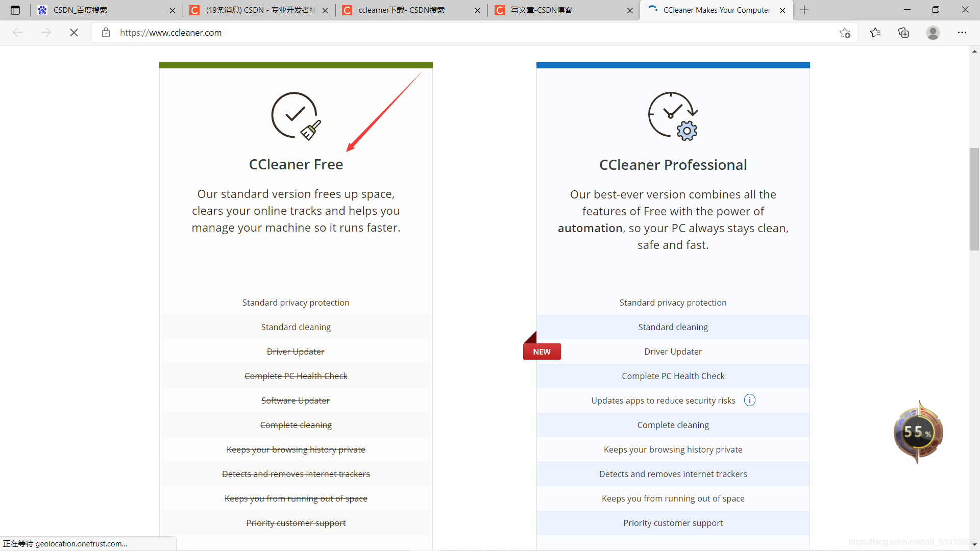View site information lock icon
The height and width of the screenshot is (551, 980).
pyautogui.click(x=106, y=33)
